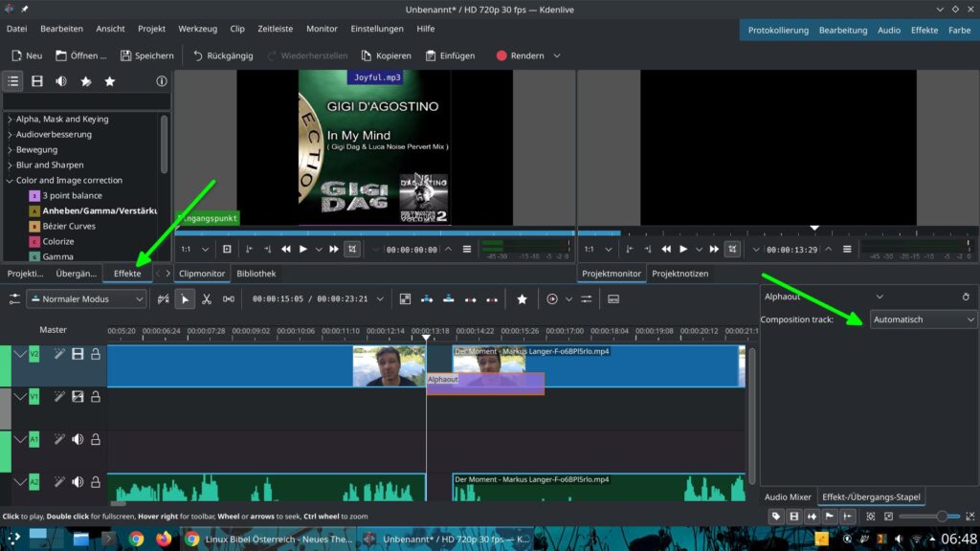Expand Alpha, Mask and Keying category
980x551 pixels.
(10, 119)
